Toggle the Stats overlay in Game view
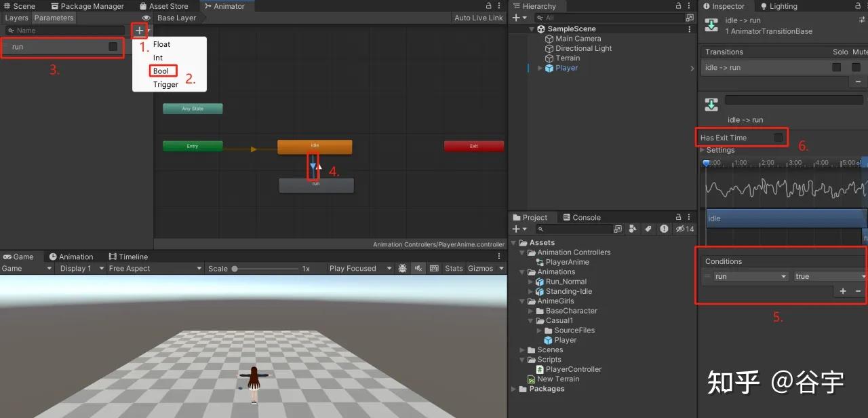 (453, 268)
